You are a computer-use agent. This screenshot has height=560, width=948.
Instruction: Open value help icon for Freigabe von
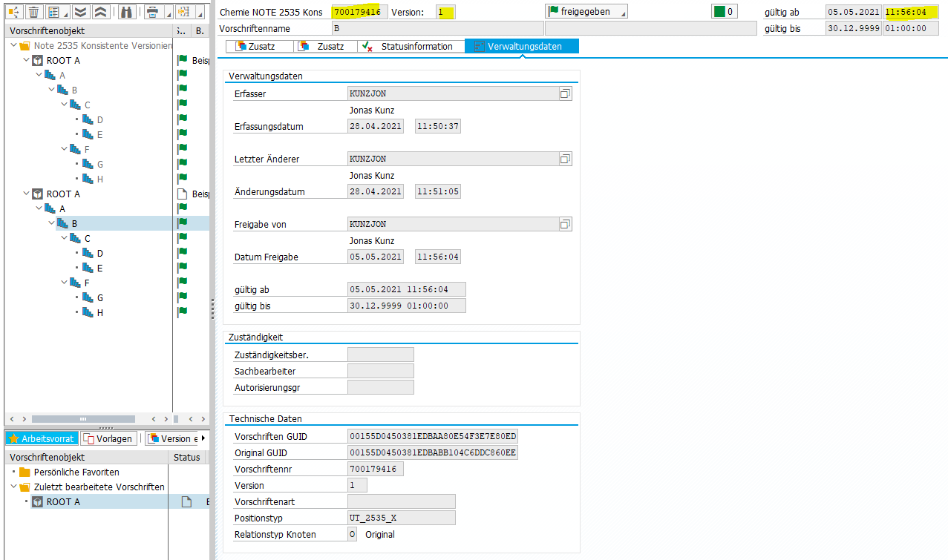[x=565, y=224]
